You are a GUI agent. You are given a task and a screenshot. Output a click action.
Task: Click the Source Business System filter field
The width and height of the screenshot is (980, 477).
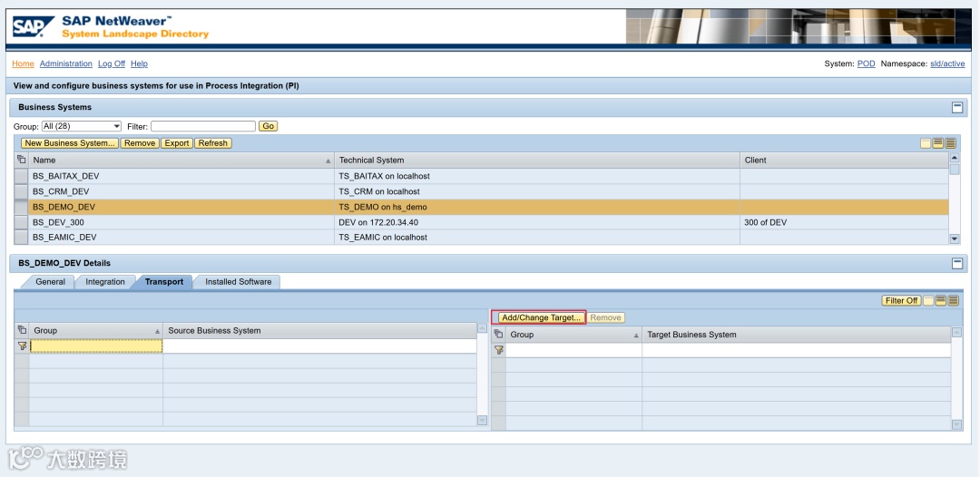(320, 346)
